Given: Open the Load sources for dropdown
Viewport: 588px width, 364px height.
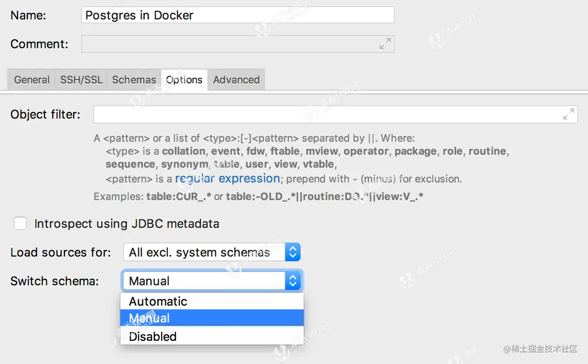Looking at the screenshot, I should coord(212,252).
